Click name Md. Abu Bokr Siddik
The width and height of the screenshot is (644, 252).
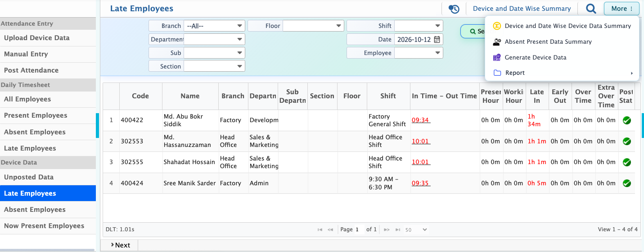[x=183, y=120]
